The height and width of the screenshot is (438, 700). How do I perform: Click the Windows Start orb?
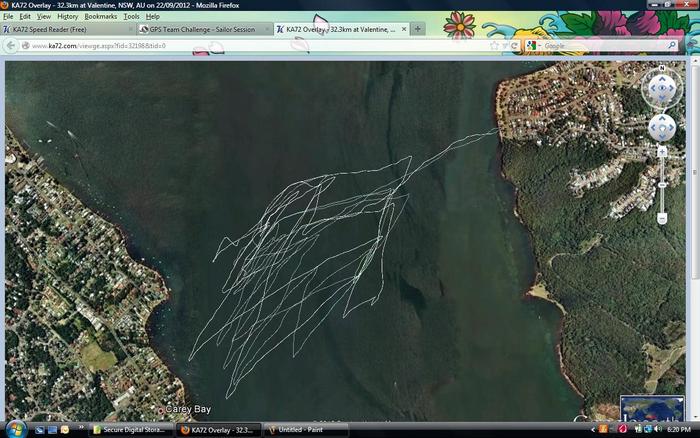tap(13, 429)
